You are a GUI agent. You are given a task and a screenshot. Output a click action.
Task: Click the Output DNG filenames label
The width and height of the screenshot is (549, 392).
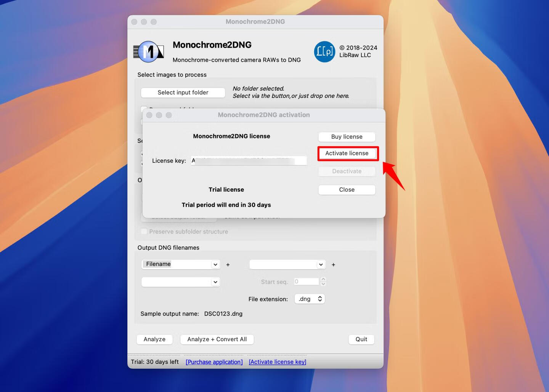coord(168,248)
